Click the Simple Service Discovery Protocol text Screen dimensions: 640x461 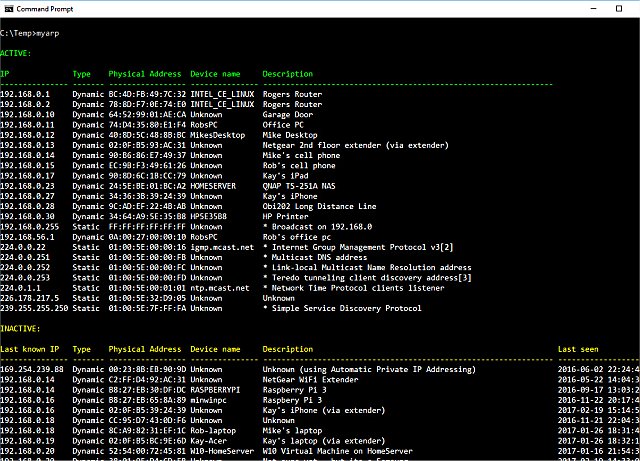tap(345, 308)
